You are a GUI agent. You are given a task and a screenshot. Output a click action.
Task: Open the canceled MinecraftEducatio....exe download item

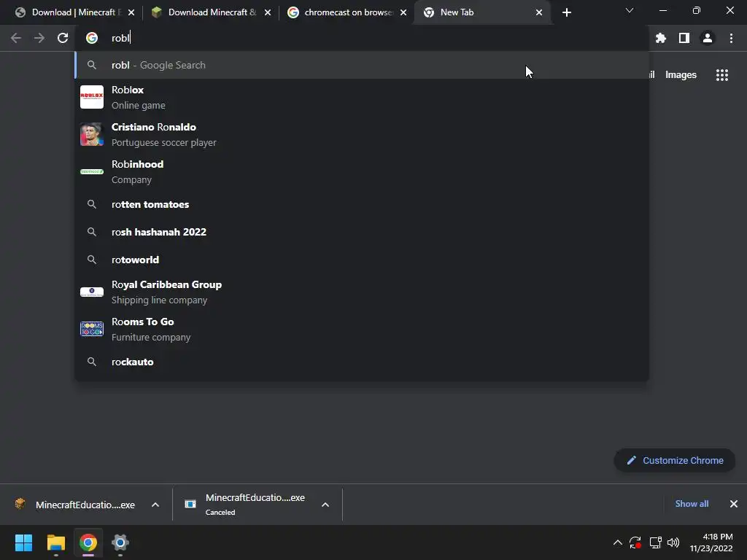pyautogui.click(x=248, y=505)
